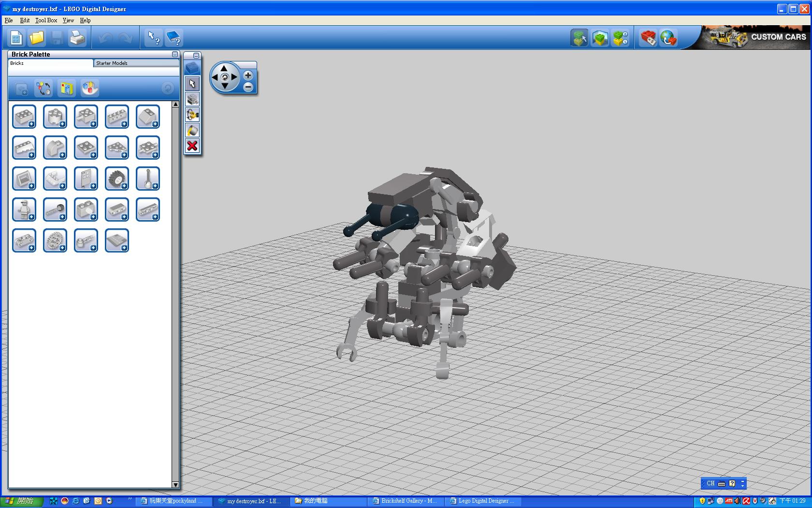Image resolution: width=812 pixels, height=508 pixels.
Task: Collapse the Brick Palette panel
Action: pos(175,54)
